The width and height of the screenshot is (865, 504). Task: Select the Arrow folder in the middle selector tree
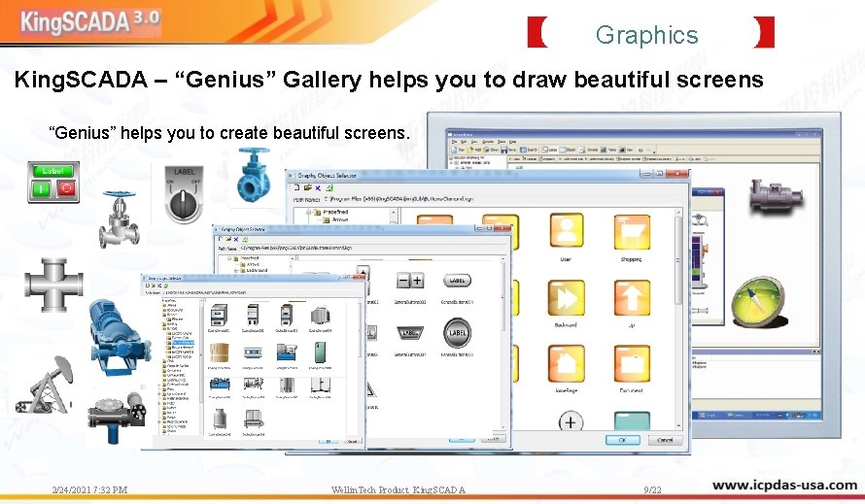(x=249, y=264)
